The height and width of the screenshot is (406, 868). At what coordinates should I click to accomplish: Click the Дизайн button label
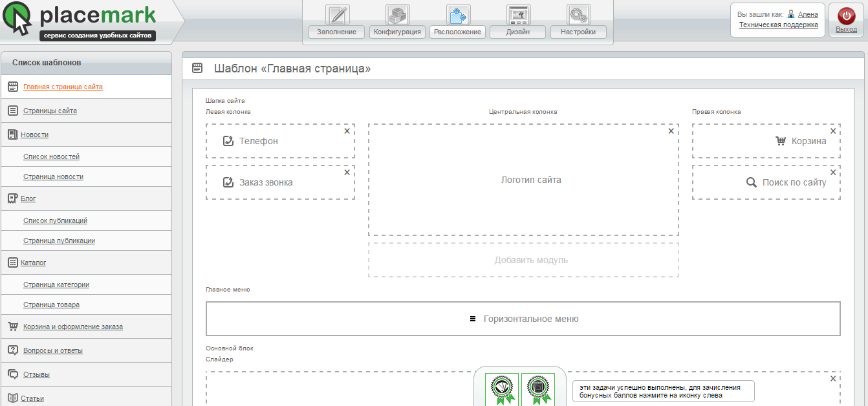point(519,32)
